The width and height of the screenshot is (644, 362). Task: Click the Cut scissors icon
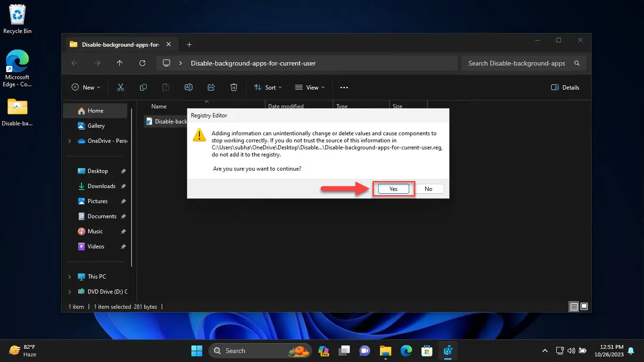pyautogui.click(x=121, y=87)
